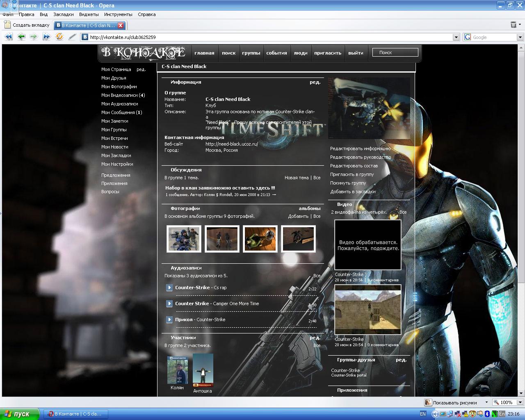Go forward with the green forward arrow

(x=34, y=37)
